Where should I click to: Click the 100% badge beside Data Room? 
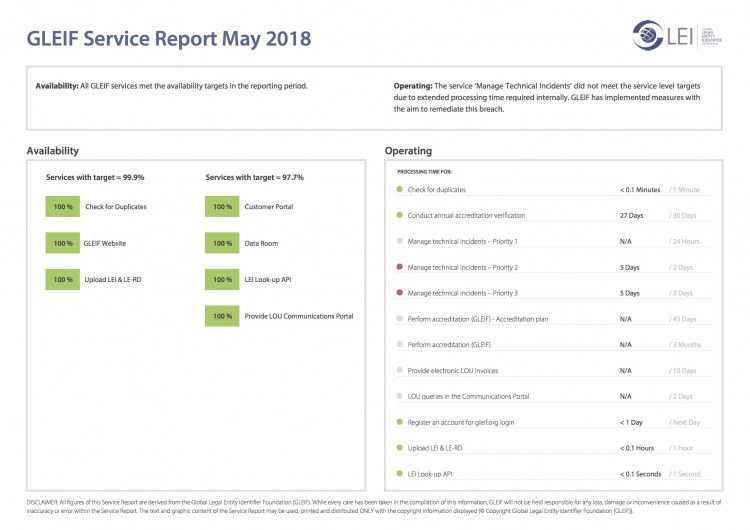(222, 243)
